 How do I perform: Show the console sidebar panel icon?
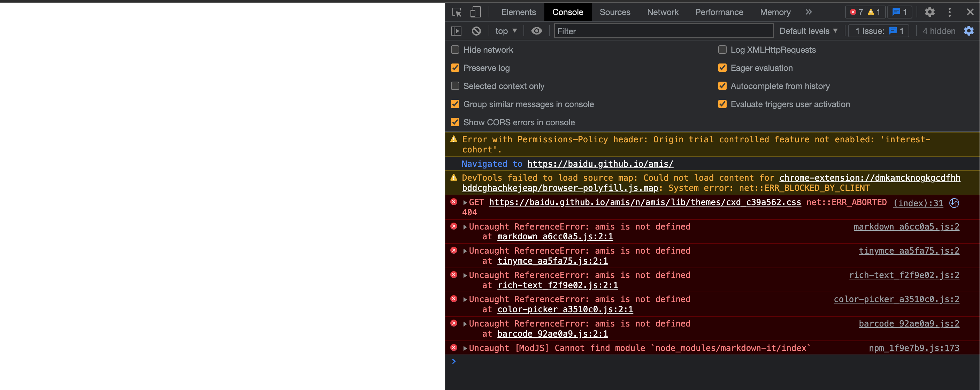pos(456,31)
